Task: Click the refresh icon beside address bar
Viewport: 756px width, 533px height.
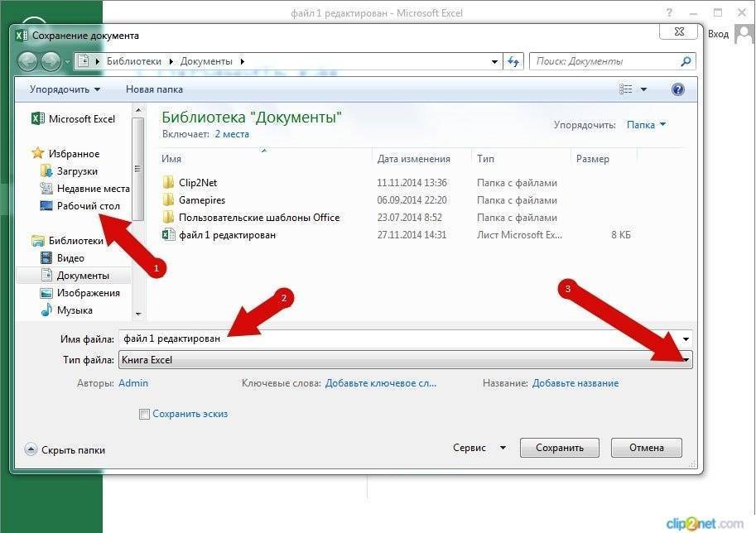Action: [x=513, y=61]
